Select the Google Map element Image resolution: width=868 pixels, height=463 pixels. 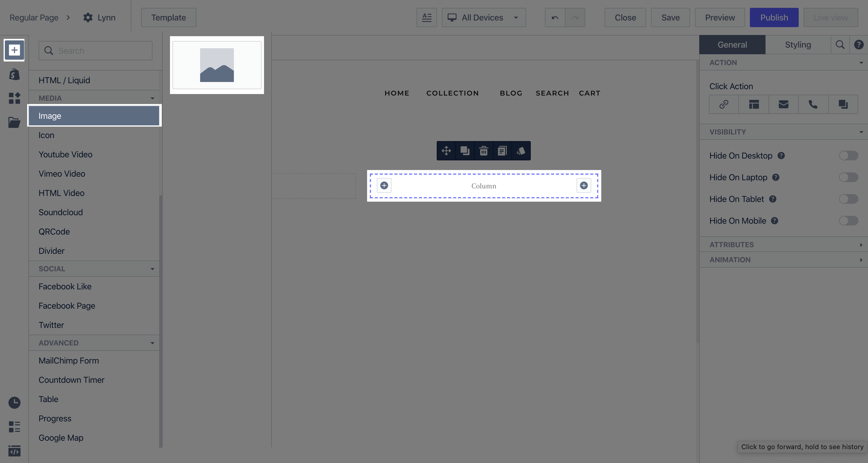tap(94, 438)
